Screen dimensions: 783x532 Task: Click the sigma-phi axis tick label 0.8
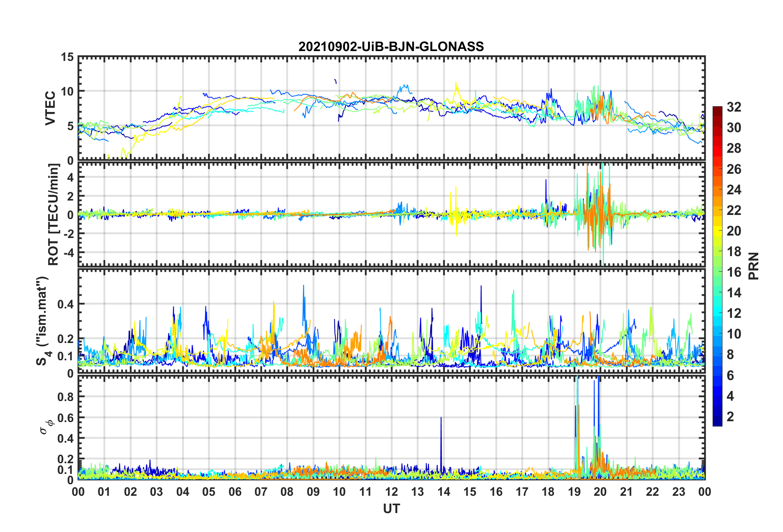(66, 397)
